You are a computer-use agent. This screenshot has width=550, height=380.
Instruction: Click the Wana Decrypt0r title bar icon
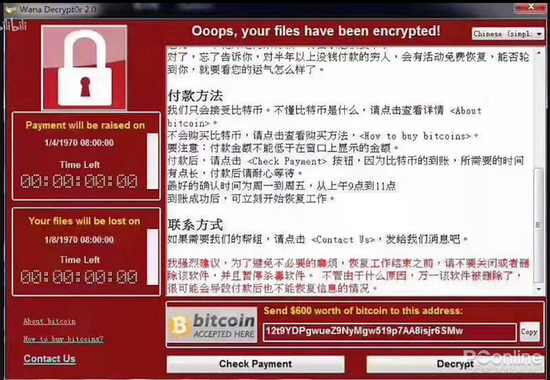point(11,9)
